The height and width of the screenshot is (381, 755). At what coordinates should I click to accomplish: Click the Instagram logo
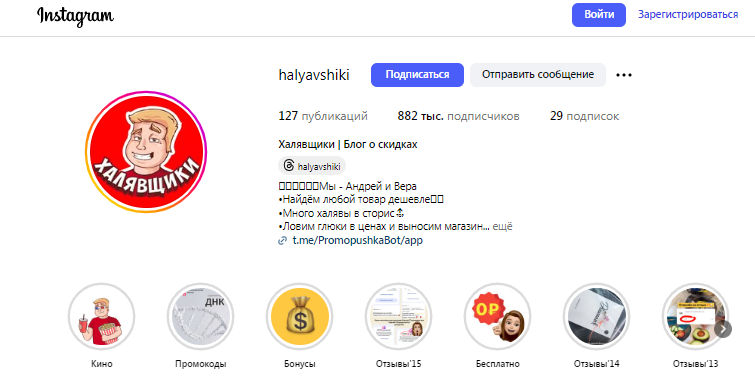[76, 16]
